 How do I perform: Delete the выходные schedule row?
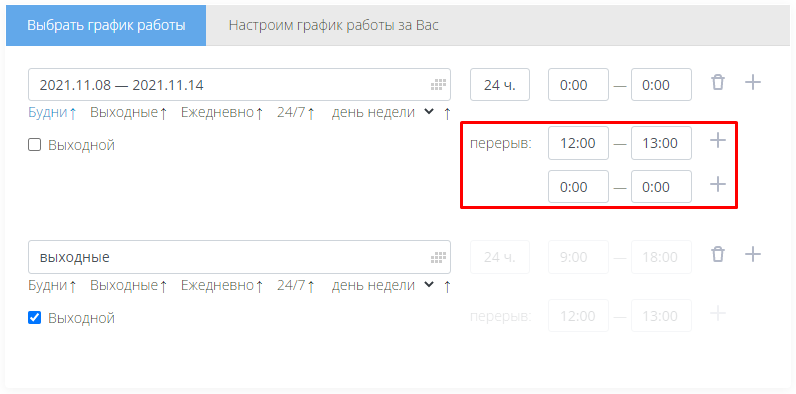[717, 254]
